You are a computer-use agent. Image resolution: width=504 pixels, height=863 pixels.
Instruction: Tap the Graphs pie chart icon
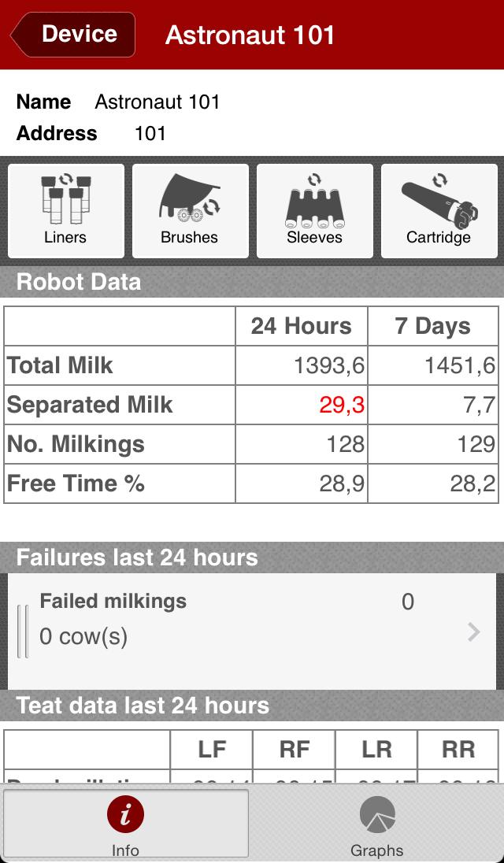(x=377, y=814)
